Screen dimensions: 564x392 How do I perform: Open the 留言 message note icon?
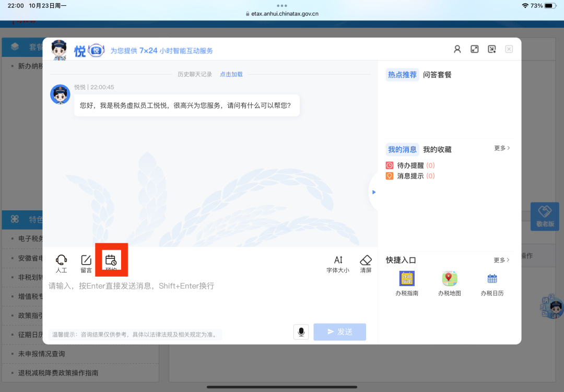point(86,260)
